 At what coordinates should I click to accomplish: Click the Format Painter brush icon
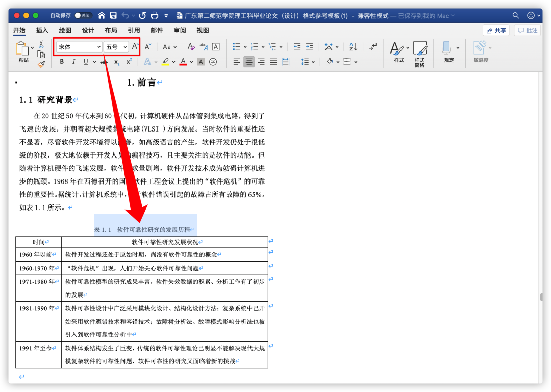(x=41, y=64)
